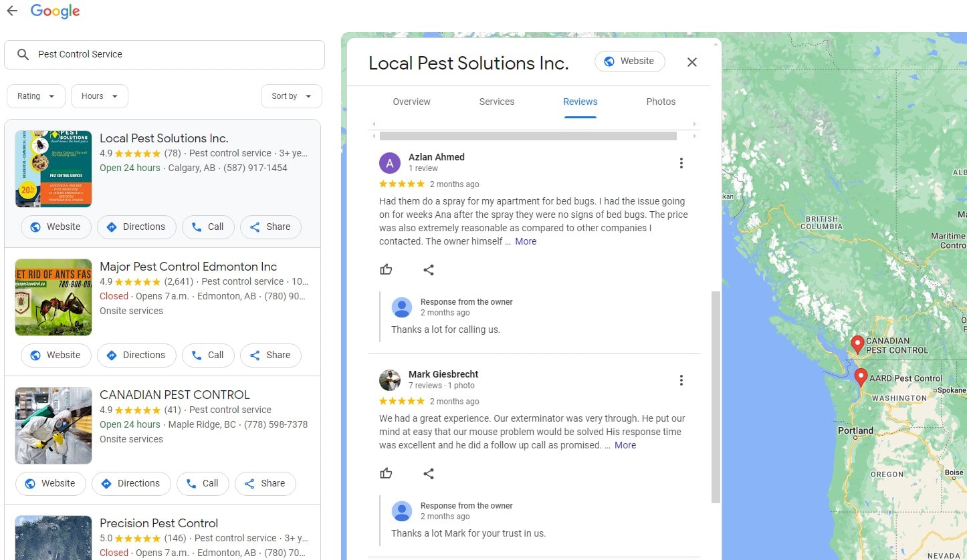Screen dimensions: 967x560
Task: Open the Services tab
Action: [496, 102]
